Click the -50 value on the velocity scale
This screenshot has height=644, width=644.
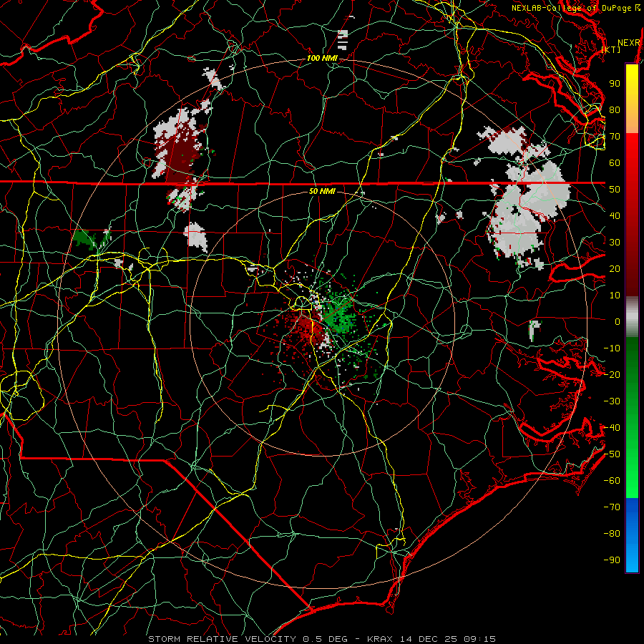coord(612,454)
